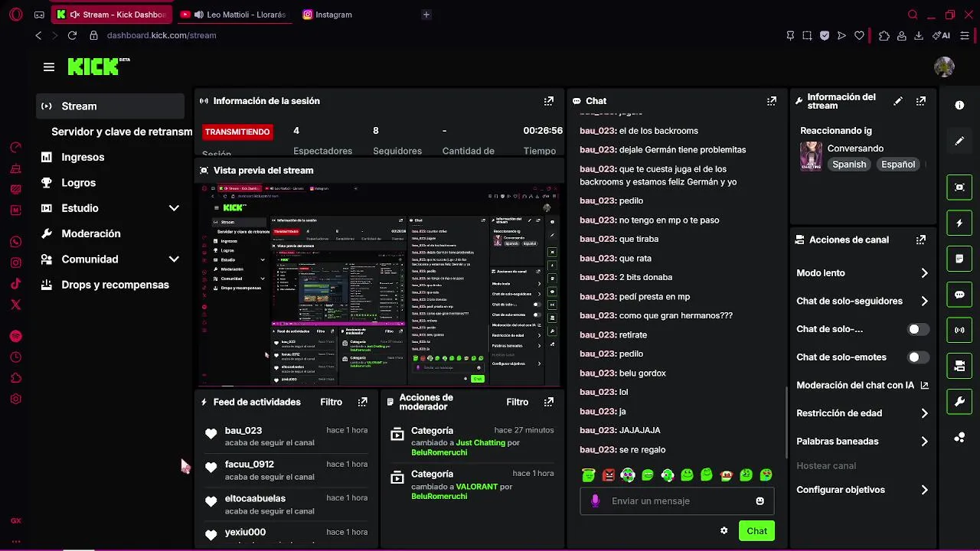Pop out the Feed de actividades panel

click(x=362, y=402)
